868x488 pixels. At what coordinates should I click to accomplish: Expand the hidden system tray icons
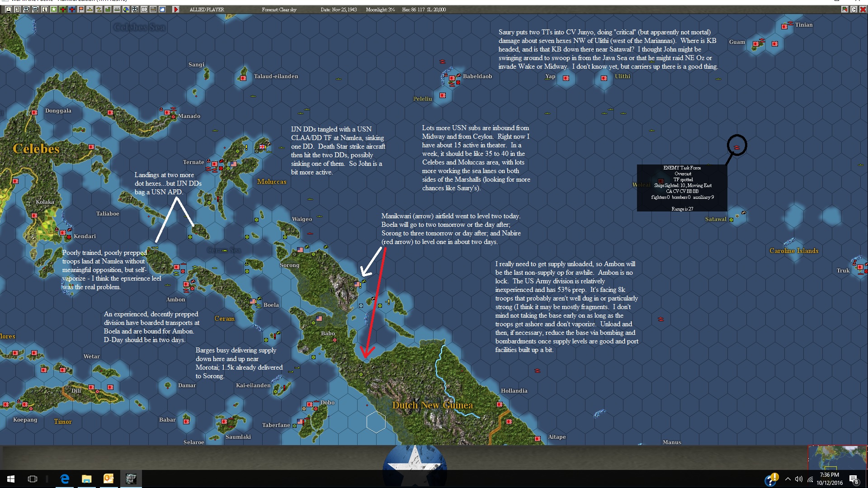[x=788, y=479]
